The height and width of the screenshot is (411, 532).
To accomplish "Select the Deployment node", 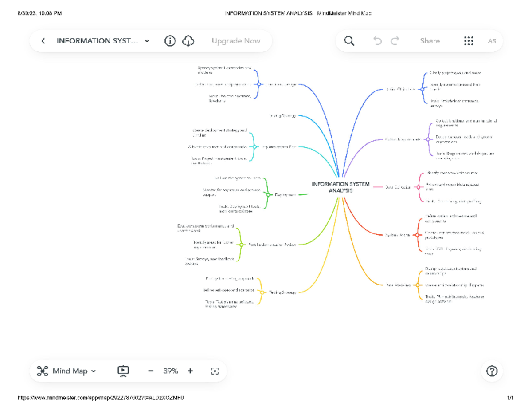I will click(x=286, y=194).
